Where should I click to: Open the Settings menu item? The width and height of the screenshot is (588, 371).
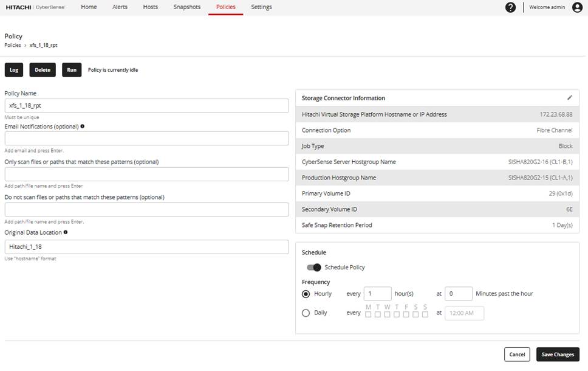point(261,7)
